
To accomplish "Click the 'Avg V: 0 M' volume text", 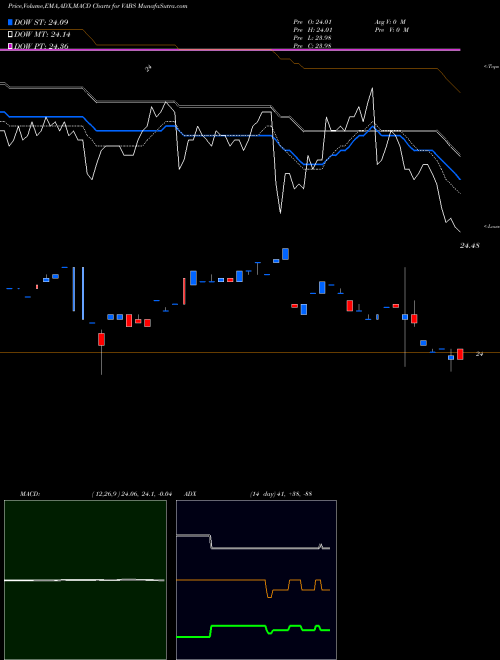I will (x=389, y=22).
